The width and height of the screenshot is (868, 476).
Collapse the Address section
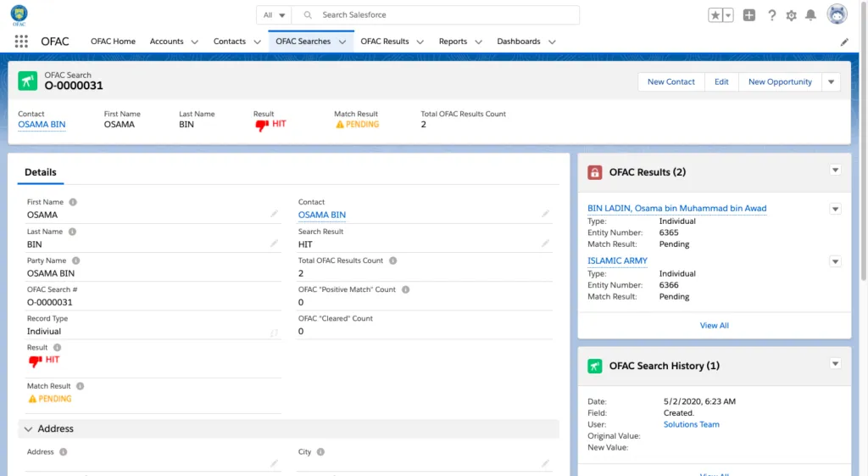click(28, 428)
